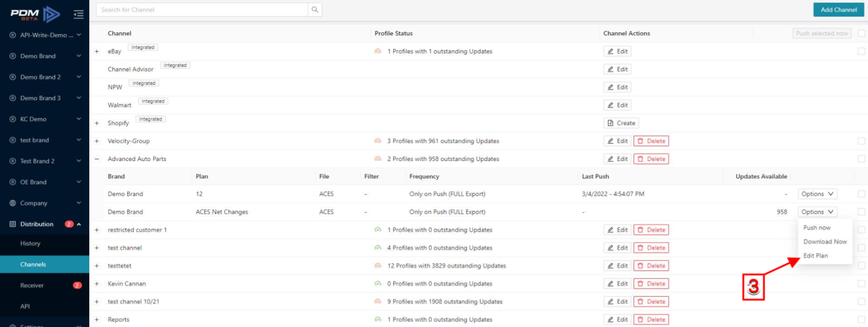
Task: Tick the Velocity-Group row checkbox
Action: point(861,141)
